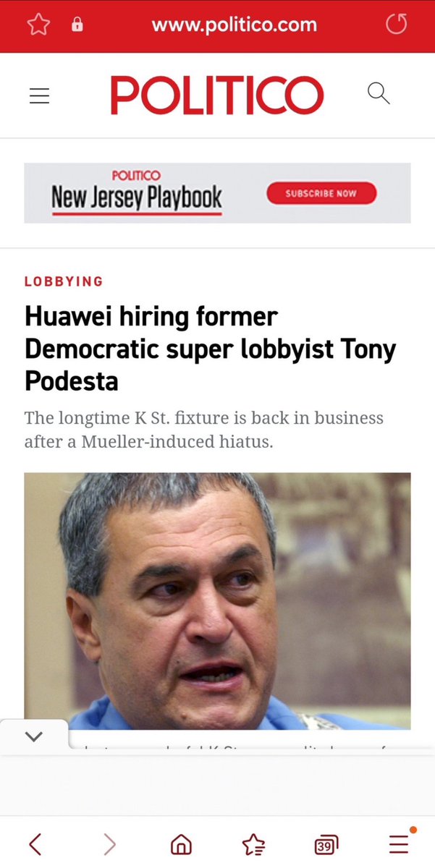Click the Politico search magnifier icon
The image size is (435, 868).
click(x=379, y=93)
